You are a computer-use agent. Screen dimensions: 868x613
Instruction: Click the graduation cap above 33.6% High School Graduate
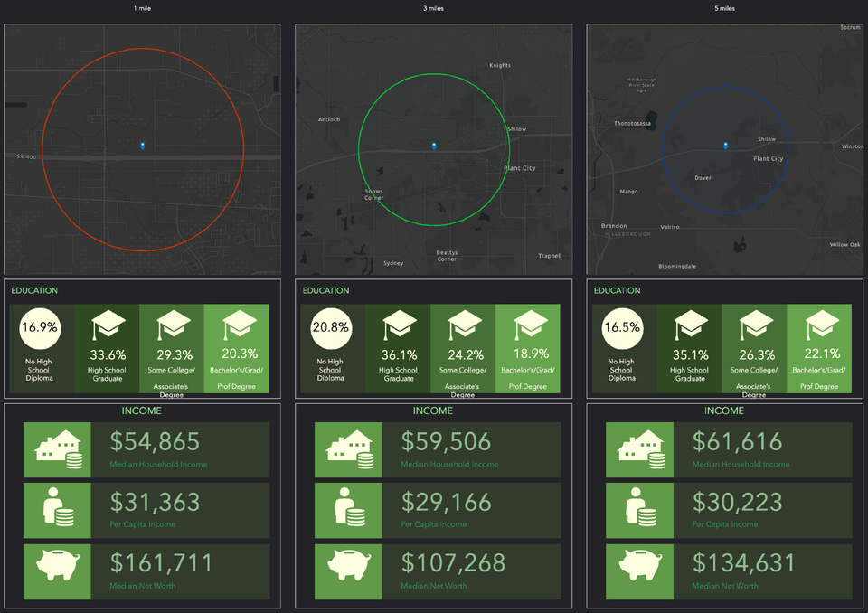click(x=107, y=325)
